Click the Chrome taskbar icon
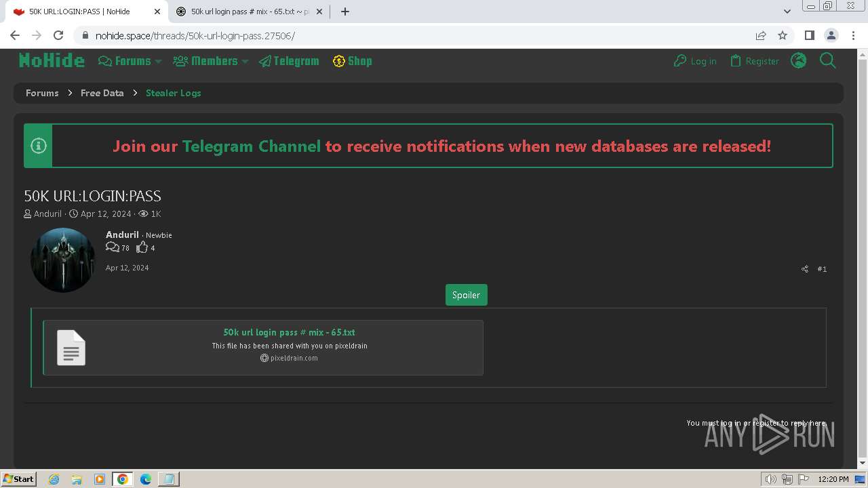 click(x=123, y=479)
